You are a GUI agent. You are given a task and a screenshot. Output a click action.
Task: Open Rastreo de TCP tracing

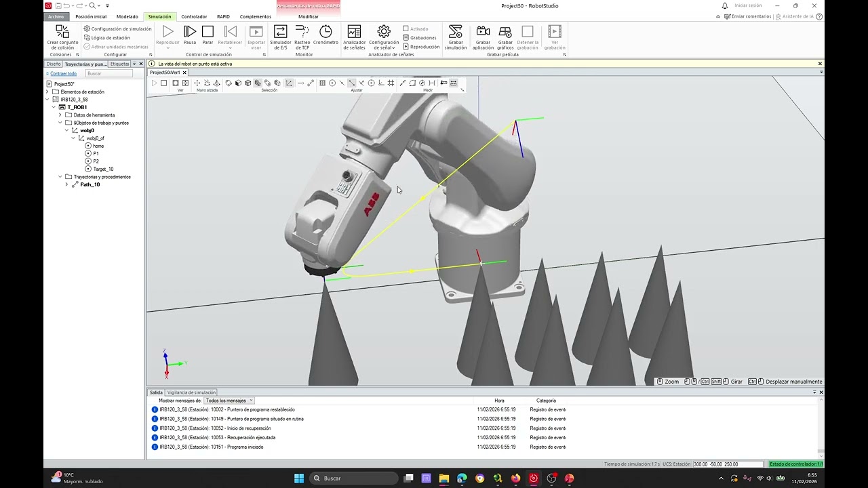tap(302, 37)
